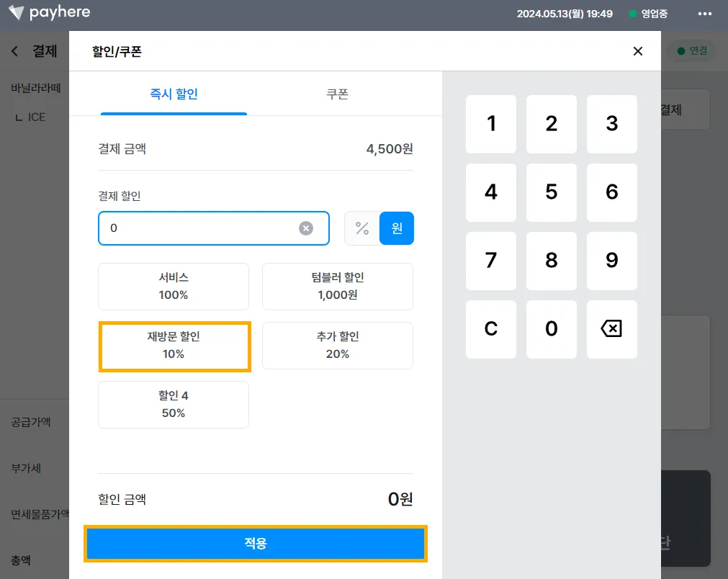Pick the 텀블러 할인 1,000원 preset
This screenshot has width=728, height=579.
[338, 287]
